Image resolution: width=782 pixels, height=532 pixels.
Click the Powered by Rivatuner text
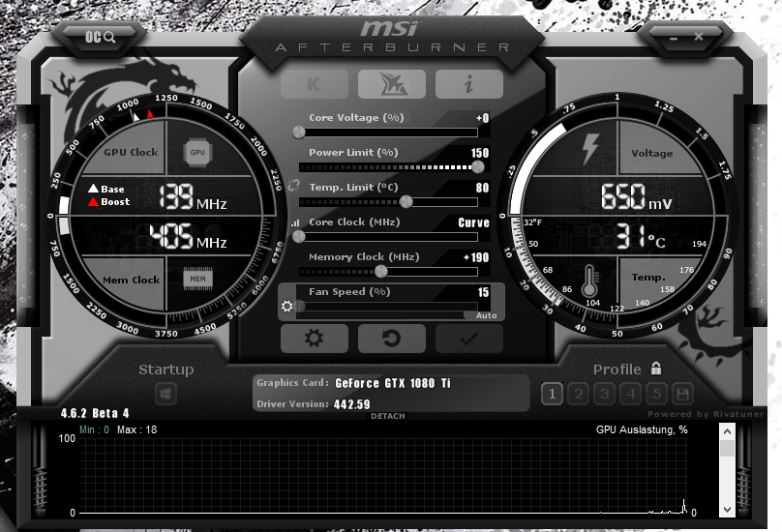coord(706,414)
